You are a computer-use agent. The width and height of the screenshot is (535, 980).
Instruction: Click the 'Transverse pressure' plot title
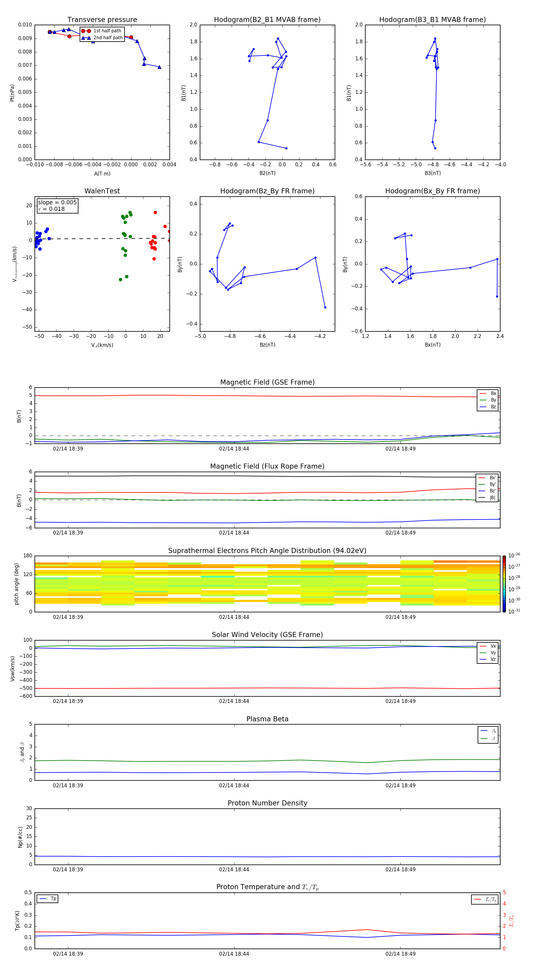[x=102, y=20]
